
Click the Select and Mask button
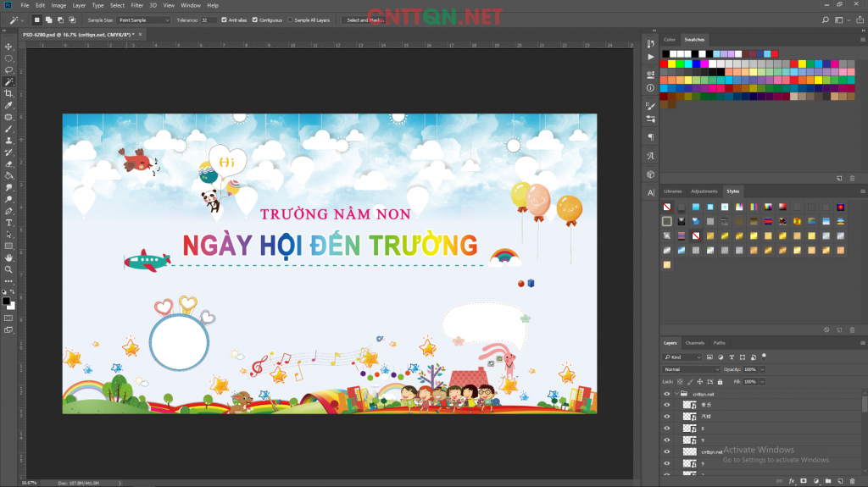coord(364,19)
